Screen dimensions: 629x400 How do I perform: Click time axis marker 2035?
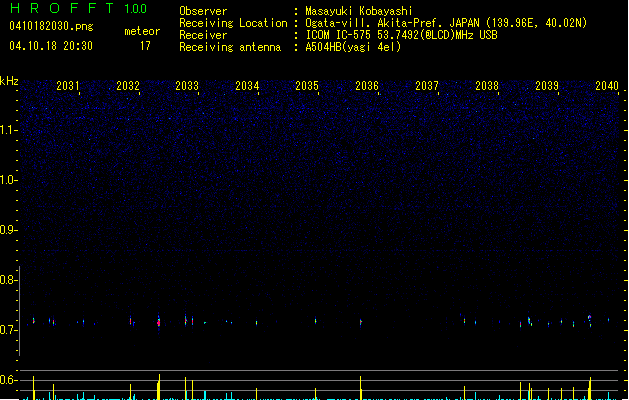coord(307,86)
